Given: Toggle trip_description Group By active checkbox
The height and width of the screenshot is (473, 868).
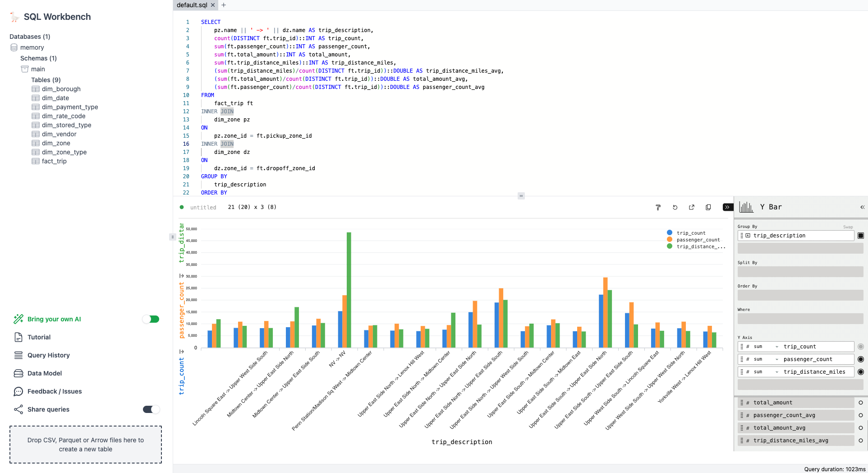Looking at the screenshot, I should click(861, 236).
